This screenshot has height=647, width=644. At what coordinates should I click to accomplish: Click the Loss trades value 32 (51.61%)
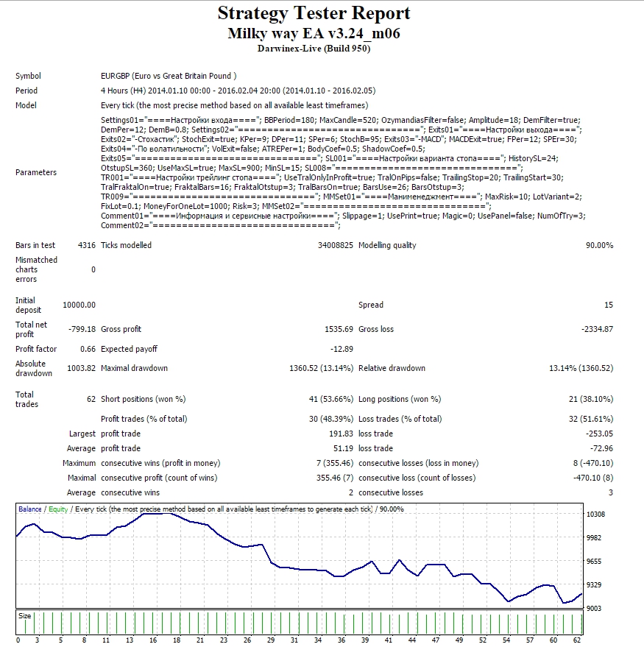point(591,419)
